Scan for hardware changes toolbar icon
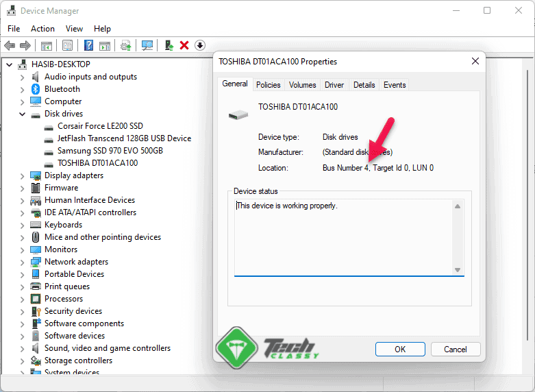The image size is (535, 392). click(147, 45)
